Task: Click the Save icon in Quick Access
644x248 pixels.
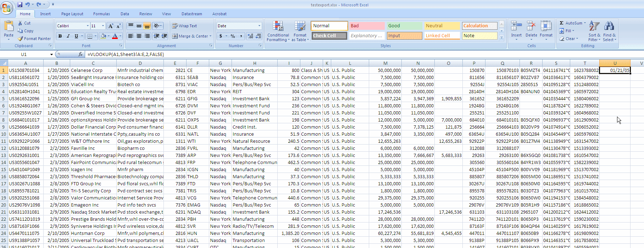Action: (20, 5)
